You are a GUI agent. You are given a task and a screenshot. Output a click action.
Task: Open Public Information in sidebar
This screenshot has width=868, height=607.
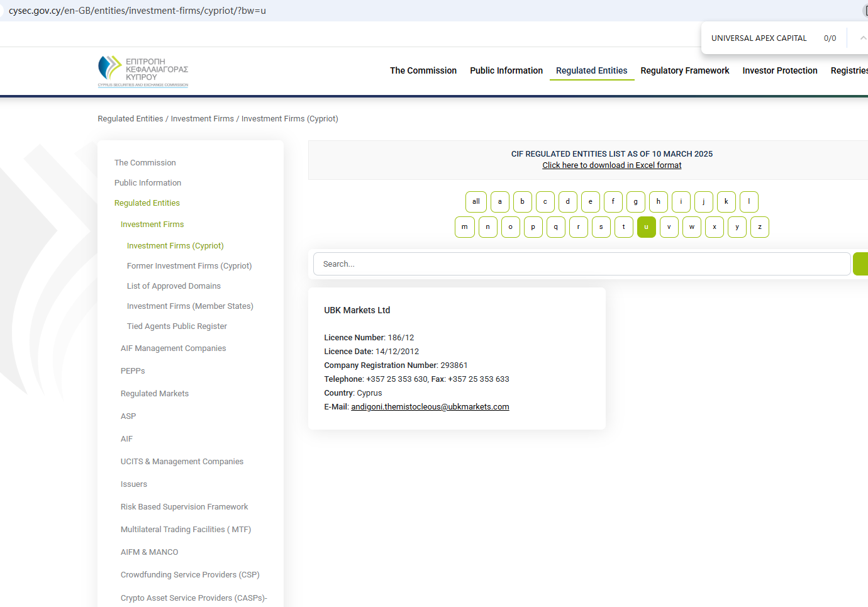coord(148,183)
